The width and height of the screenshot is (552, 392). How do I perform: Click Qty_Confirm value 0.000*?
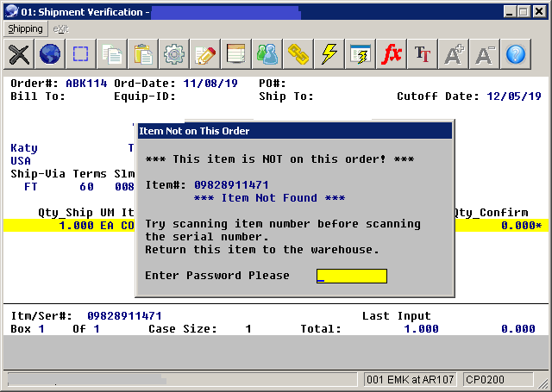tap(521, 226)
